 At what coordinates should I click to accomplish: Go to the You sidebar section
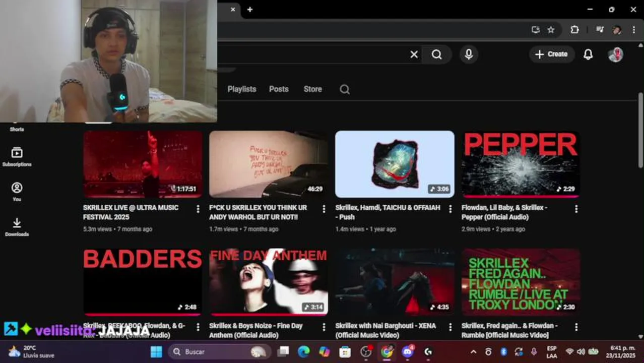17,192
